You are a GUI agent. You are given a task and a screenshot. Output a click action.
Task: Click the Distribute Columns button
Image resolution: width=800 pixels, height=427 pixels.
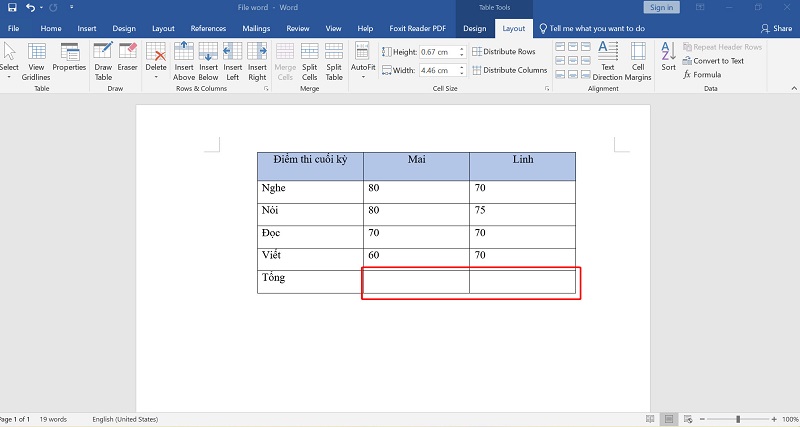(x=509, y=70)
